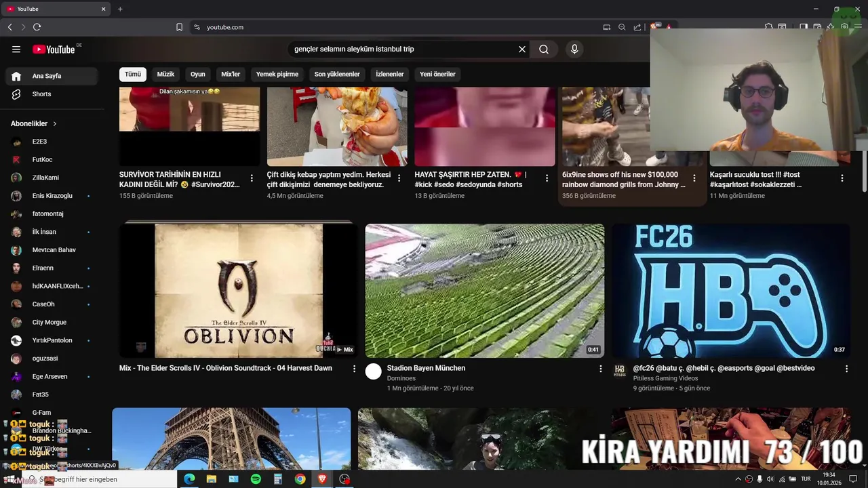Open options menu for SURVİVOR TARİHİNİN short
Screen dimensions: 868x488
point(252,178)
